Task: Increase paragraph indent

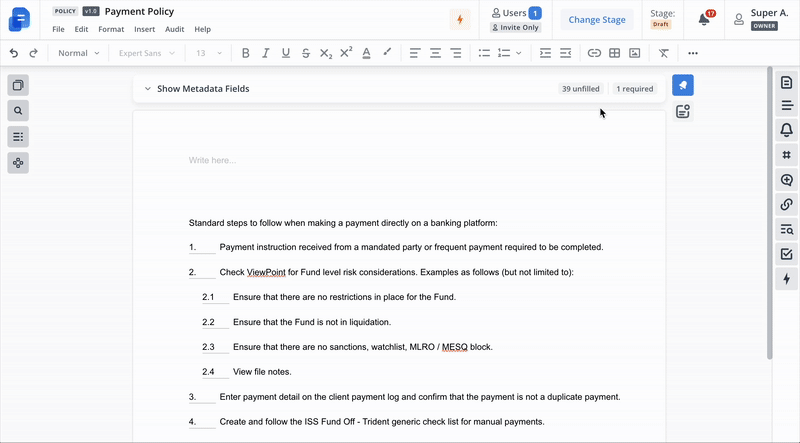Action: pos(545,53)
